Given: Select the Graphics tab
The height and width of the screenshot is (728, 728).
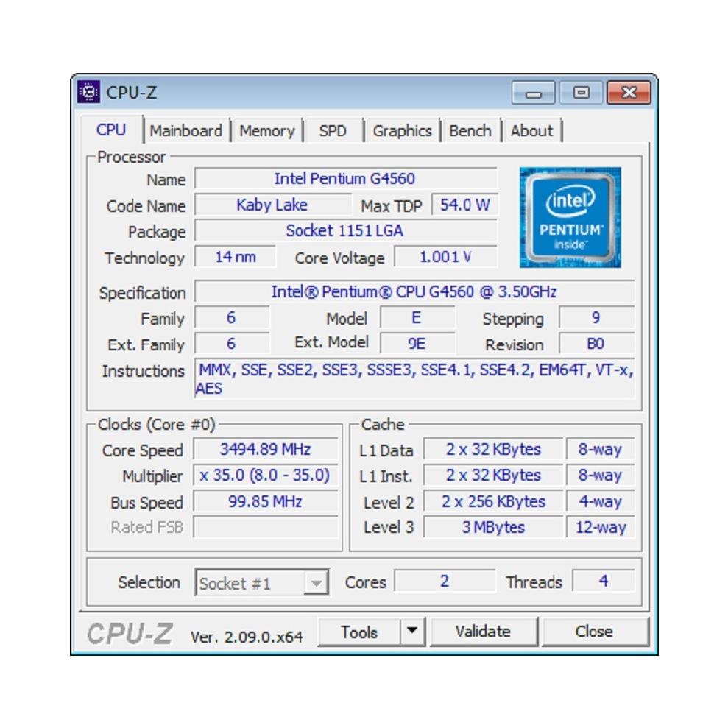Looking at the screenshot, I should 402,130.
